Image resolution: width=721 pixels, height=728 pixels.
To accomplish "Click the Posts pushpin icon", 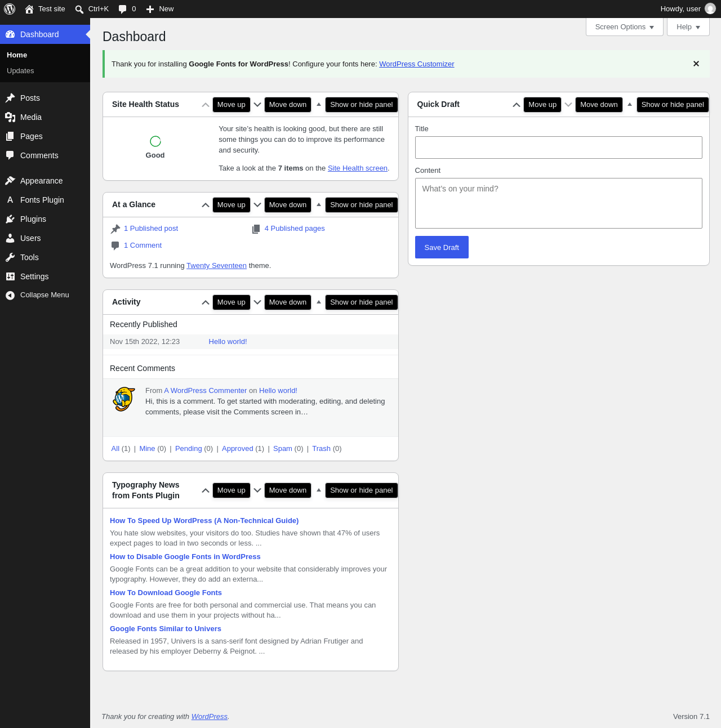I will 10,98.
